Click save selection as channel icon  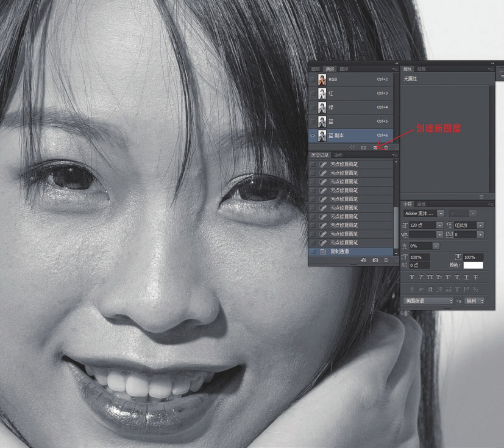(x=364, y=148)
